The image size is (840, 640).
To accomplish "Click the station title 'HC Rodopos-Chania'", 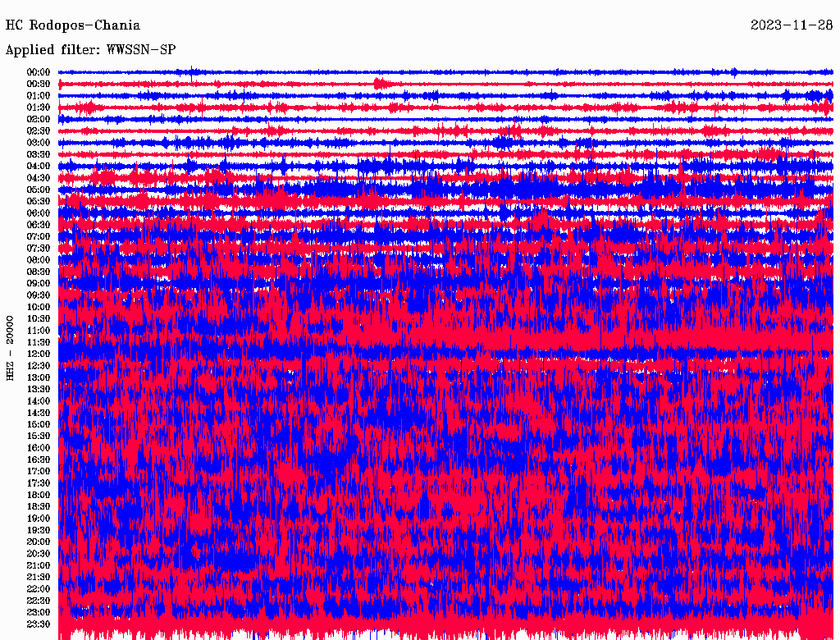I will coord(73,25).
